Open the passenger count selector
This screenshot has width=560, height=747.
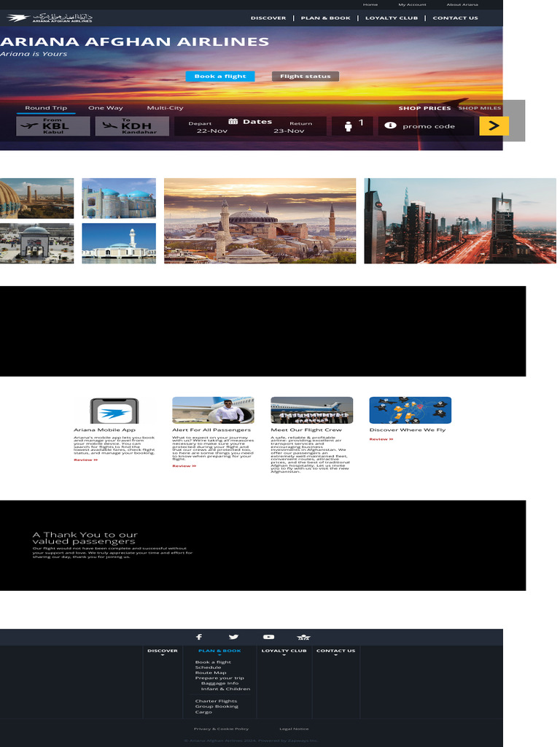coord(352,125)
